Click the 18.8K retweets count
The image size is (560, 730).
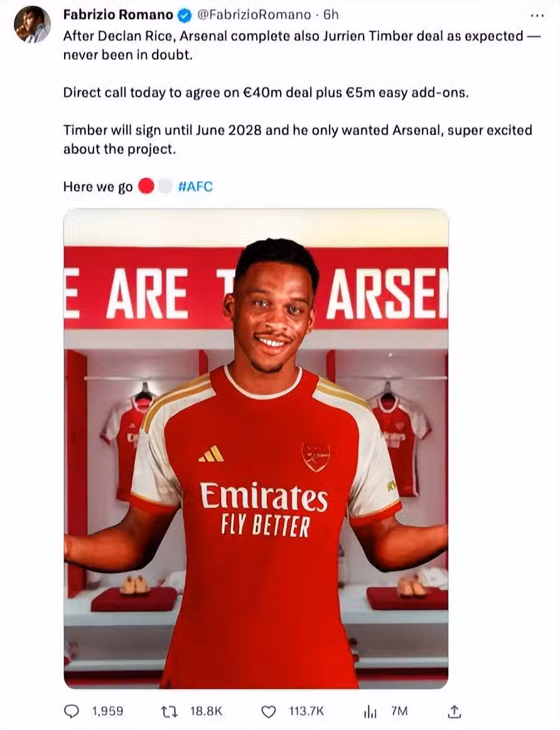[207, 711]
